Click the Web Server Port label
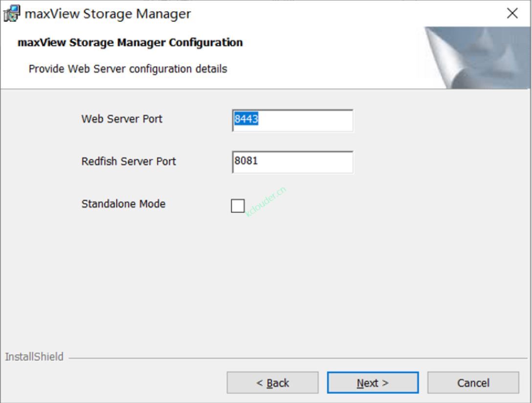 tap(122, 119)
